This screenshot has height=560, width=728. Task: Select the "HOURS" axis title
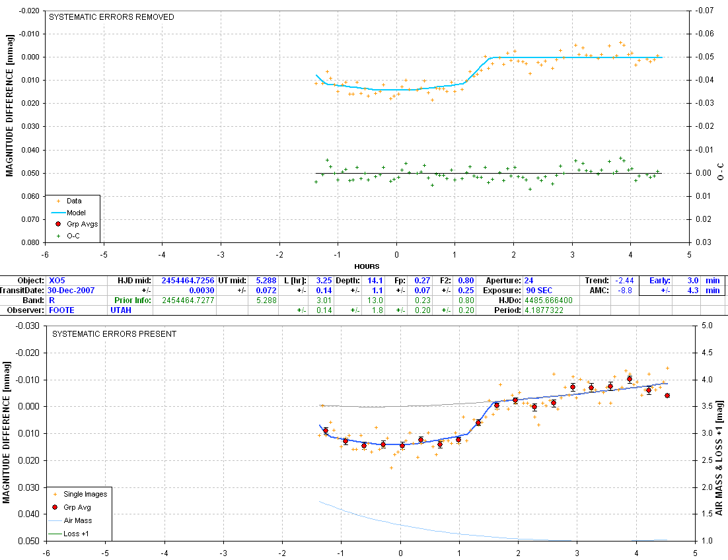[x=367, y=266]
